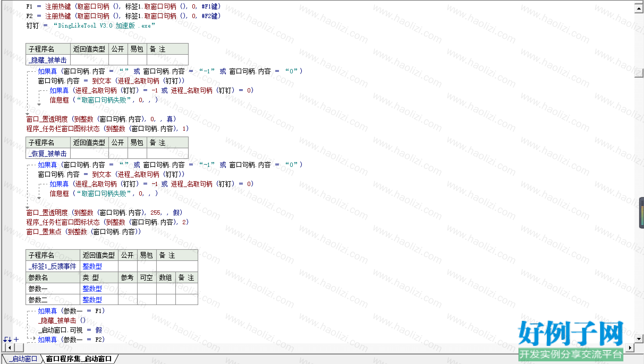
Task: Click the 公开 header in the _标签1_反馈事件 table
Action: [x=128, y=255]
